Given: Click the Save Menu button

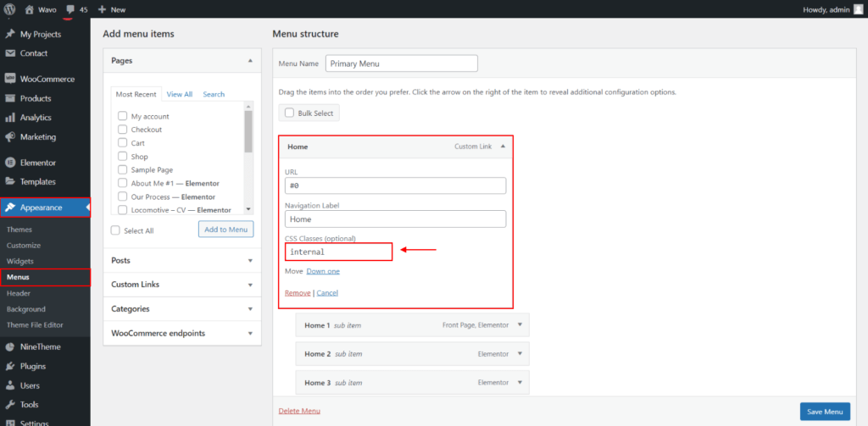Looking at the screenshot, I should click(x=825, y=412).
